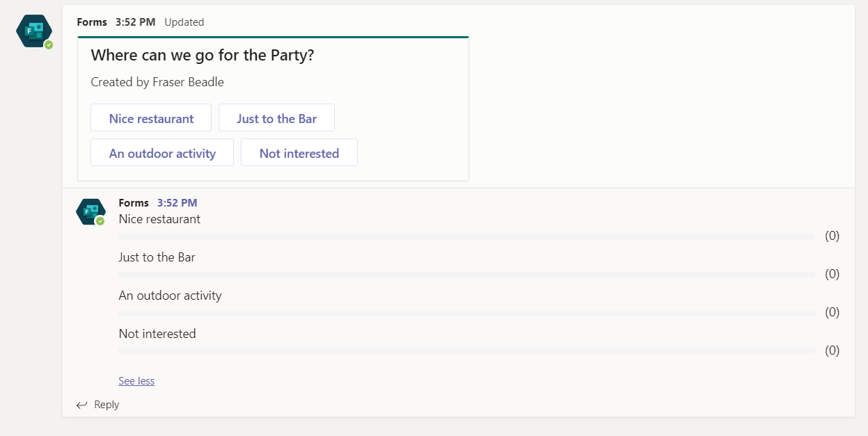Click the Just to the Bar result bar

(466, 275)
